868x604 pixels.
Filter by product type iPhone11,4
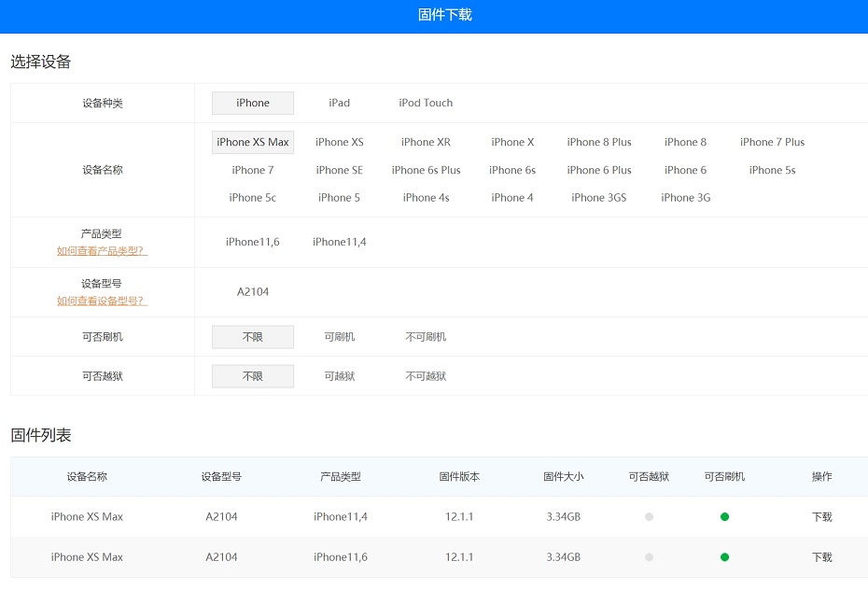tap(340, 242)
